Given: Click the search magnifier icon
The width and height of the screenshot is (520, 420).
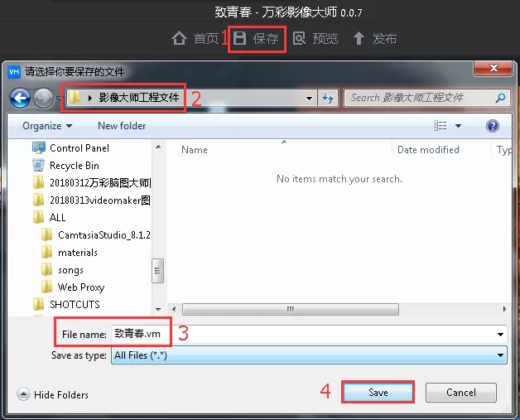Looking at the screenshot, I should [x=500, y=98].
